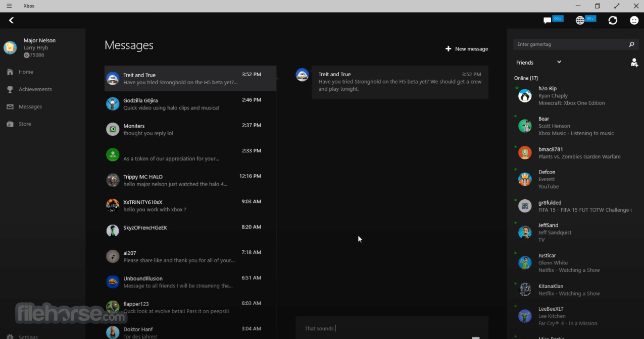Click Defcon's friend avatar
The width and height of the screenshot is (644, 339).
(x=525, y=179)
